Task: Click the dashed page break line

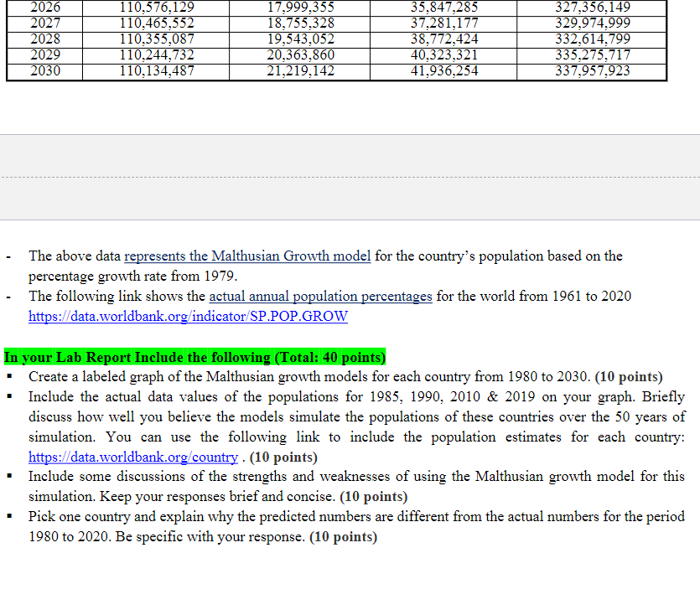Action: pos(350,177)
